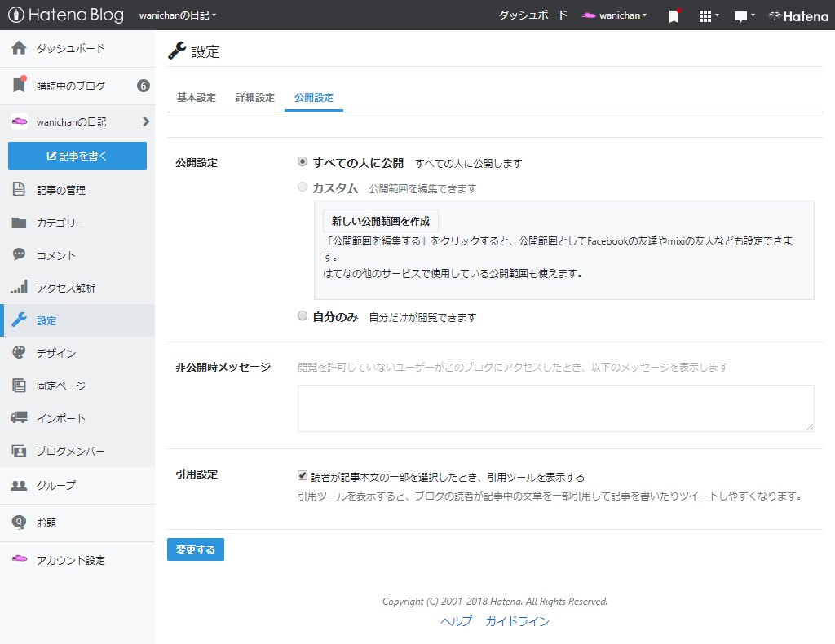Select 自分のみ radio option

pyautogui.click(x=303, y=315)
